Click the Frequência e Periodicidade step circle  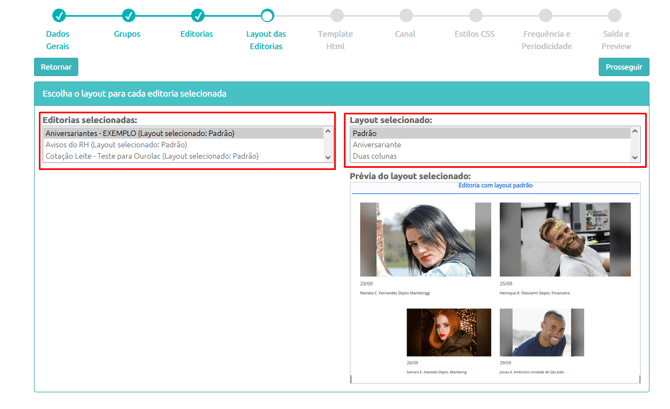pyautogui.click(x=545, y=15)
